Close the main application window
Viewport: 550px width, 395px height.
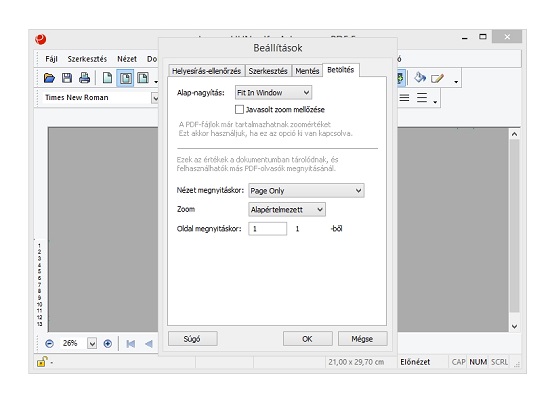point(507,36)
